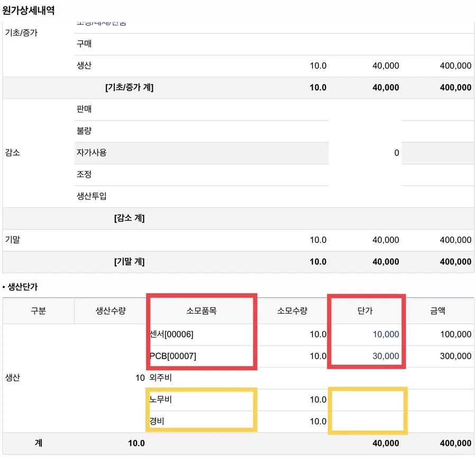
Task: Click the 경비 row label
Action: (x=157, y=421)
